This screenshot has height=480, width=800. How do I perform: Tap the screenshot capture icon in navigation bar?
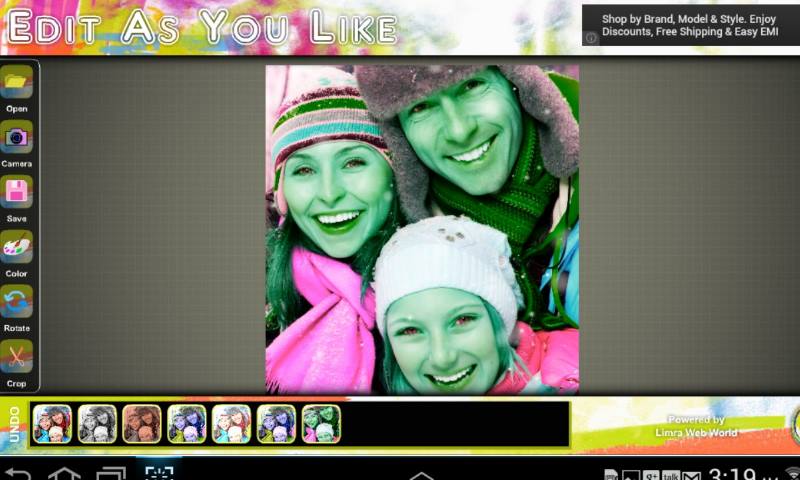pyautogui.click(x=159, y=472)
